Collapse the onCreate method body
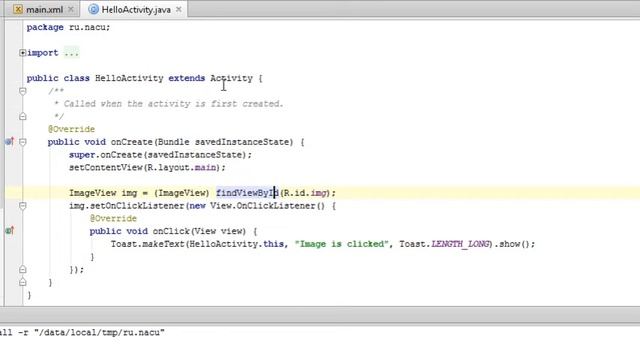 (22, 142)
